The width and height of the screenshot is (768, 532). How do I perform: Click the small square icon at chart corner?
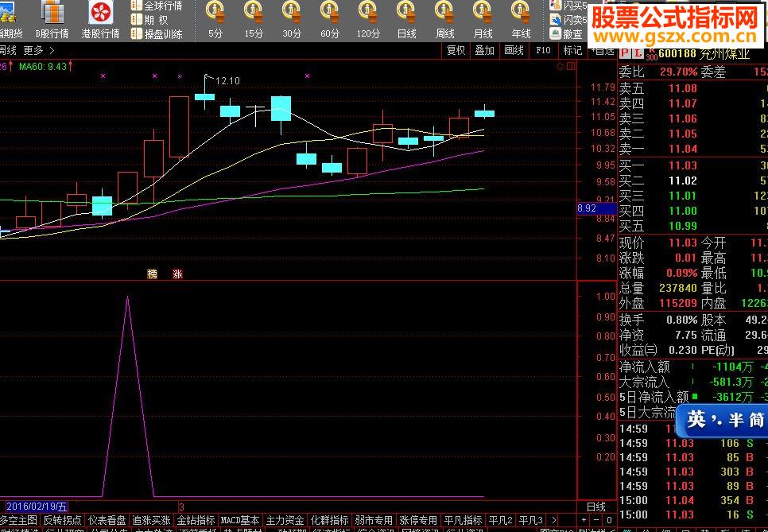571,67
